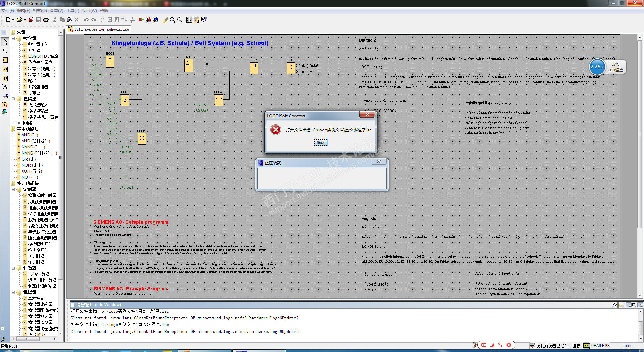644x352 pixels.
Task: Click the 2.25G memory monitor widget
Action: click(x=597, y=67)
